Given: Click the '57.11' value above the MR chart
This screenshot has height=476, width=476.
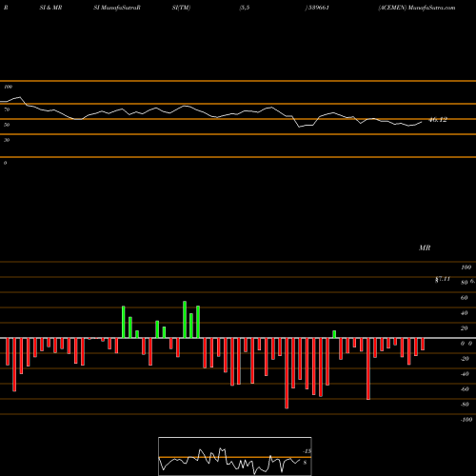Looking at the screenshot, I should (443, 279).
